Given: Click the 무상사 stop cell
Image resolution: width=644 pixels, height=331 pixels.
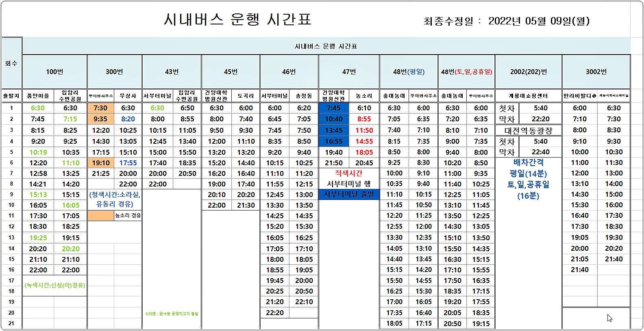Looking at the screenshot, I should 128,96.
